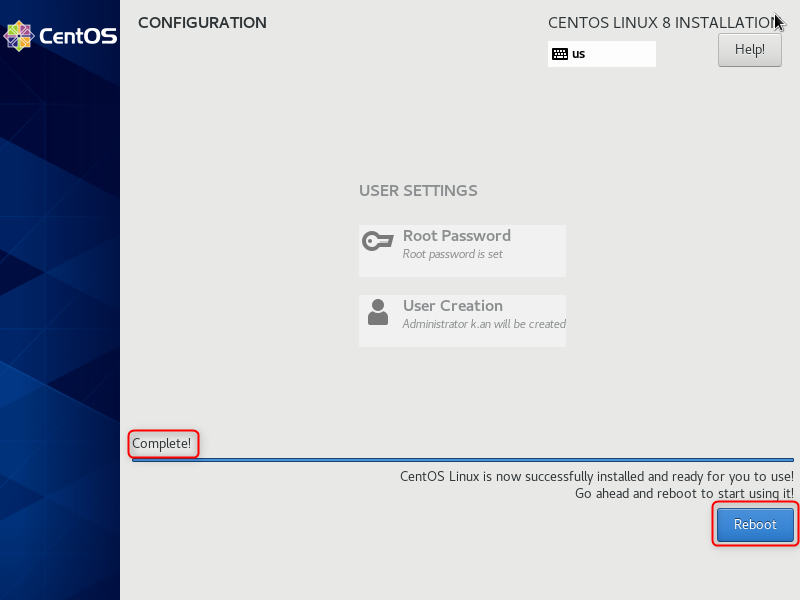Click the installation progress bar

point(463,460)
